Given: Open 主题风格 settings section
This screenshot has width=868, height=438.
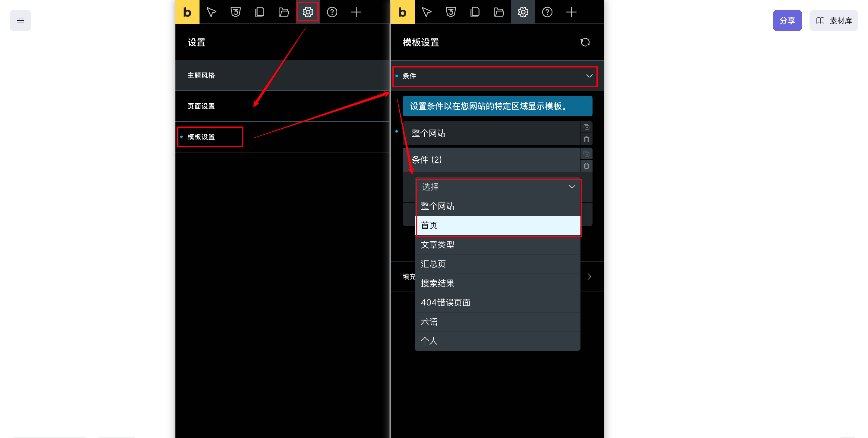Looking at the screenshot, I should click(282, 75).
